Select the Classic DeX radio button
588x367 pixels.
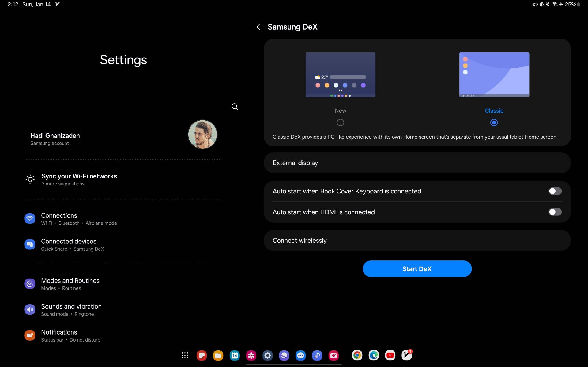(x=494, y=122)
